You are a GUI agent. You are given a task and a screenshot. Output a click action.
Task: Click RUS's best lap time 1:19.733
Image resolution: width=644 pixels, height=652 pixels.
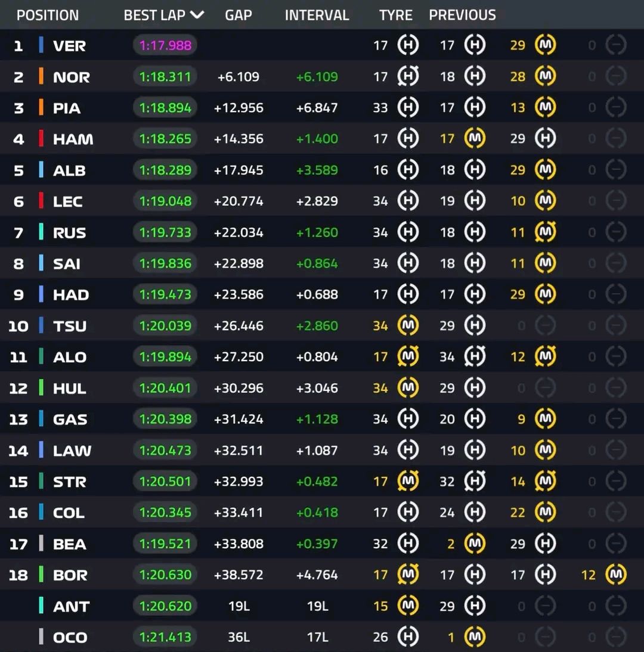[165, 232]
